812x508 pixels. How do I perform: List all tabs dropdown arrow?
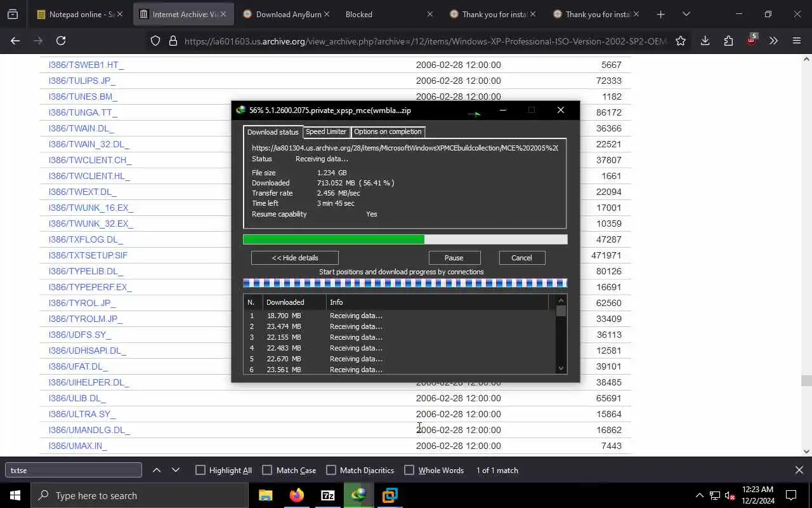tap(686, 14)
